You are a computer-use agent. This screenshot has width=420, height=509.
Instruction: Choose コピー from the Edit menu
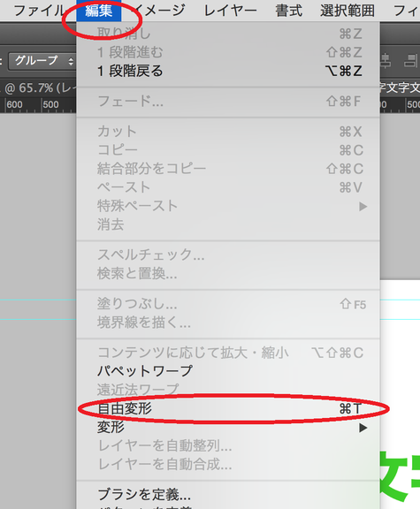[x=228, y=150]
